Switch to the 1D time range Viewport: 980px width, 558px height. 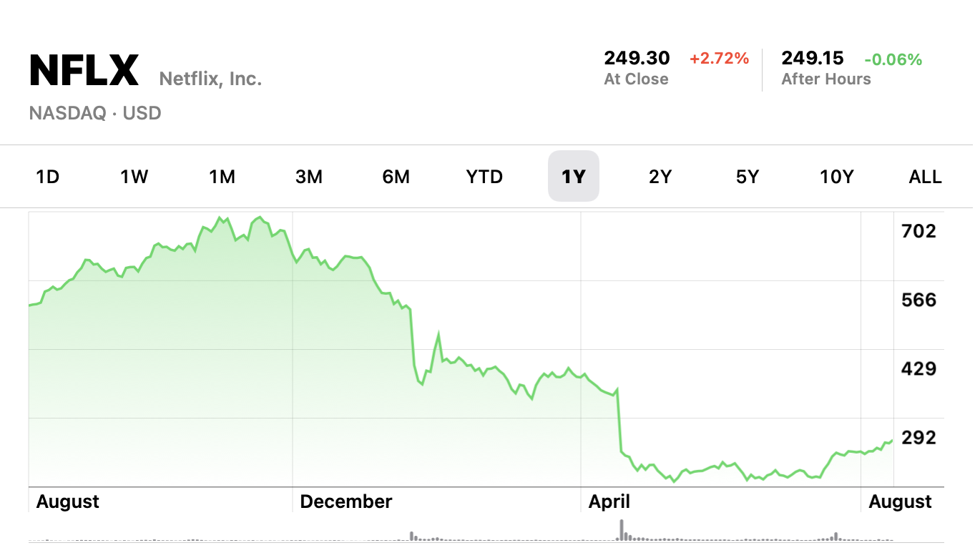(47, 177)
